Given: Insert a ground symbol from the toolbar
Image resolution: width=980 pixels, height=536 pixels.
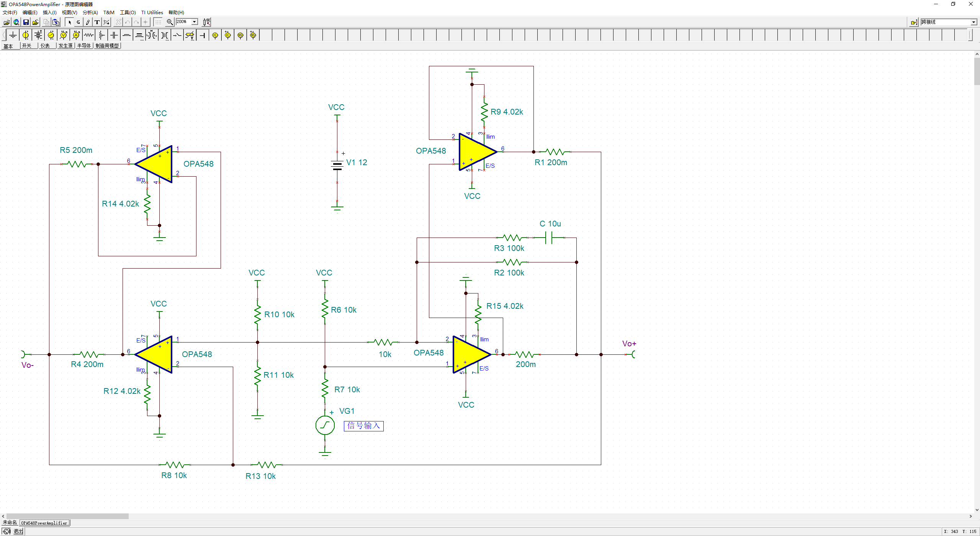Looking at the screenshot, I should click(13, 35).
